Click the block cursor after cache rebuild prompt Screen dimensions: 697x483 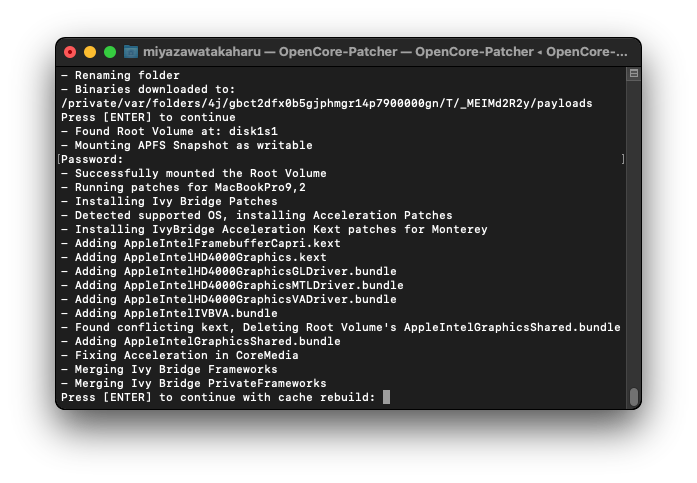point(386,397)
